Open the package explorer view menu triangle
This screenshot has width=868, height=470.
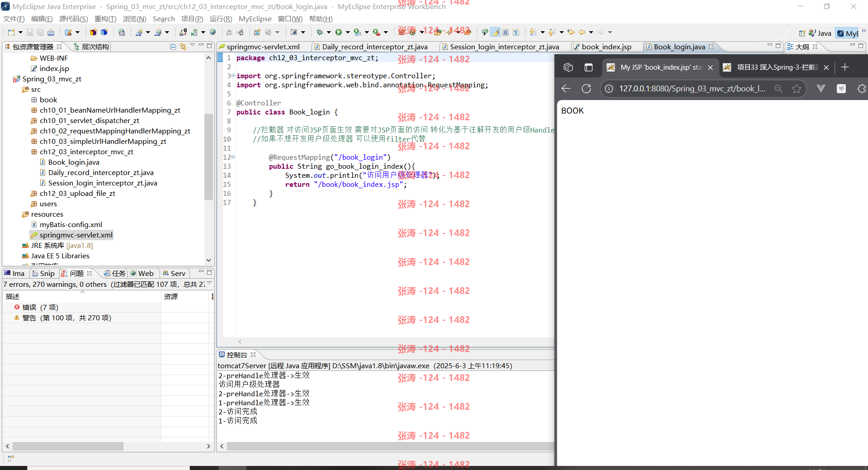point(193,45)
